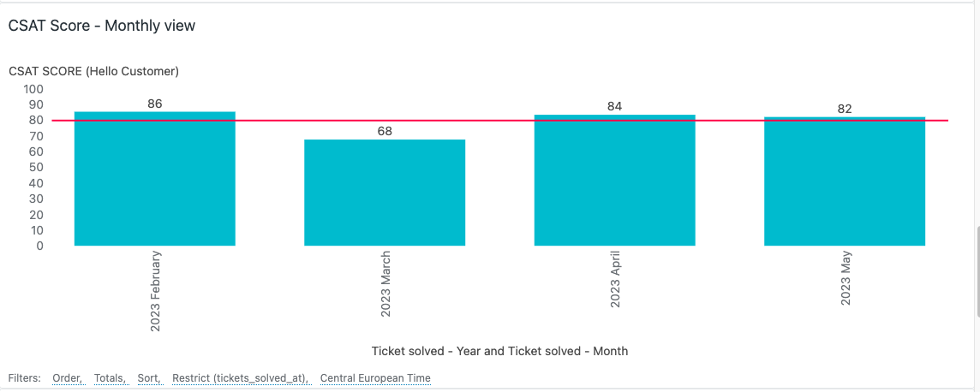Screen dimensions: 980x392
Task: Click the vertical scrollbar on the right edge
Action: tap(977, 257)
